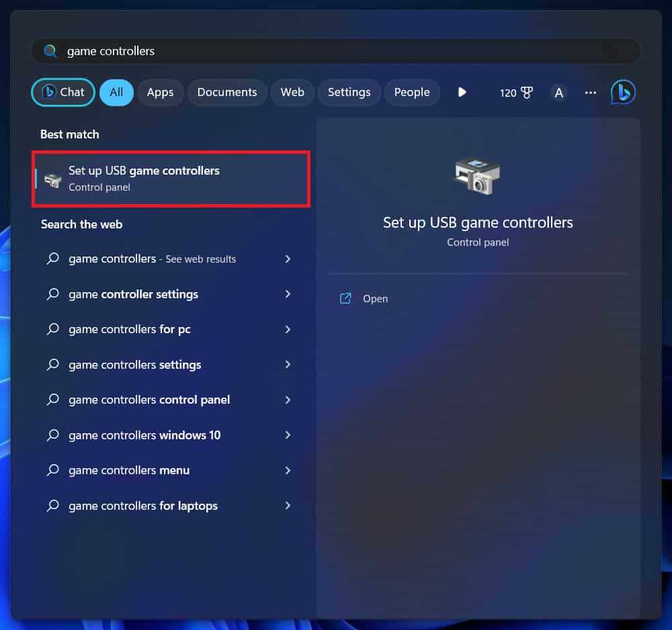Screen dimensions: 672x630
Task: Switch to the Settings filter
Action: pyautogui.click(x=349, y=93)
